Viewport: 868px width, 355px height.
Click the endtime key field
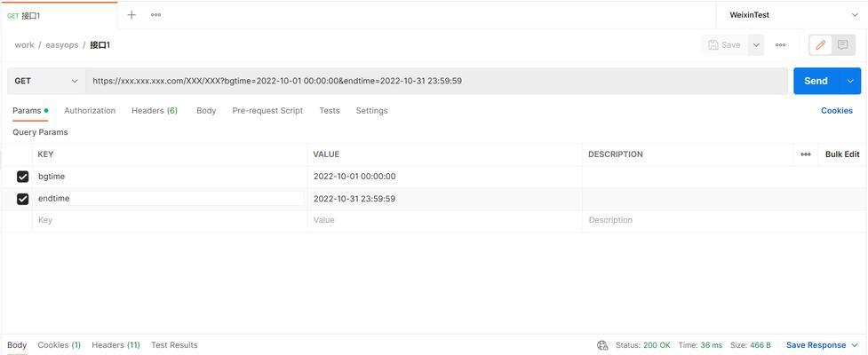tap(170, 199)
